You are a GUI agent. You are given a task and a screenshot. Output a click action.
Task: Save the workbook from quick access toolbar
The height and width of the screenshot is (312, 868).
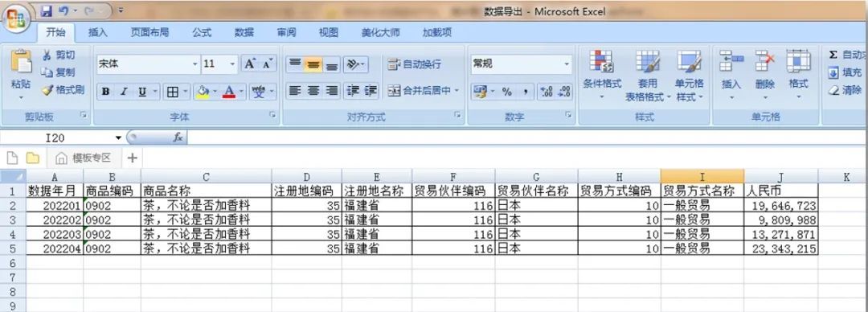click(47, 10)
